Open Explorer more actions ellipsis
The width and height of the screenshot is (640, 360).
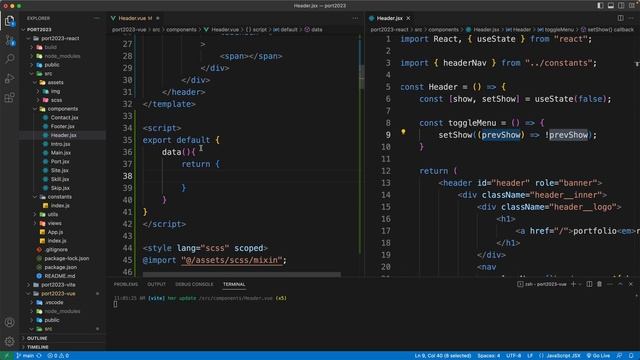(96, 18)
